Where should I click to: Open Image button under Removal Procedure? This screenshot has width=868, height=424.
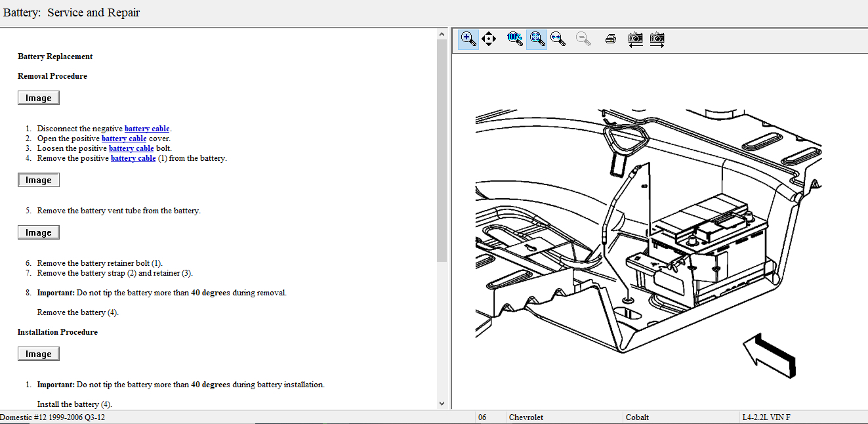[39, 98]
